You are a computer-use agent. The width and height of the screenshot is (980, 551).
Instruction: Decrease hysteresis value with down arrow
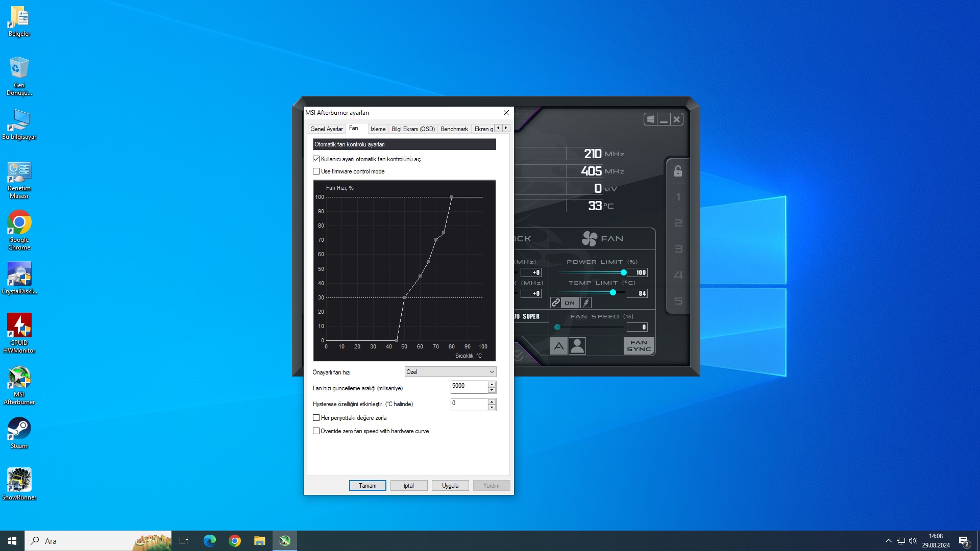pos(492,408)
